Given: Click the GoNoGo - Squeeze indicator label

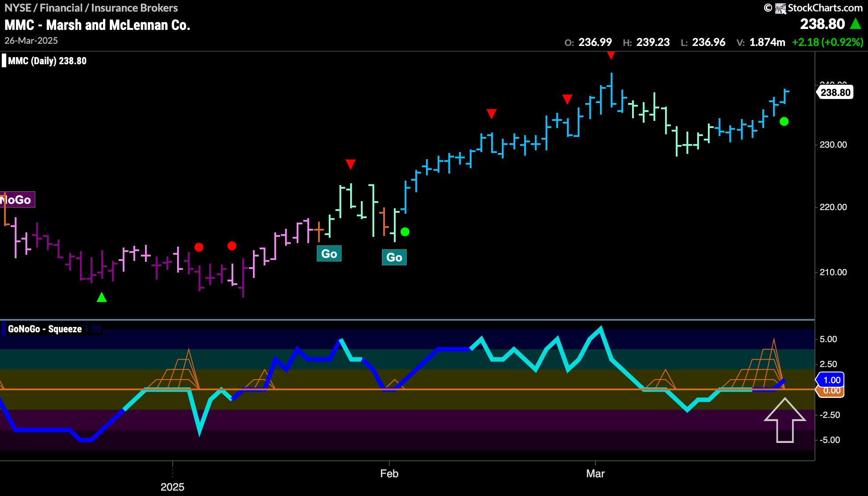Looking at the screenshot, I should [45, 329].
